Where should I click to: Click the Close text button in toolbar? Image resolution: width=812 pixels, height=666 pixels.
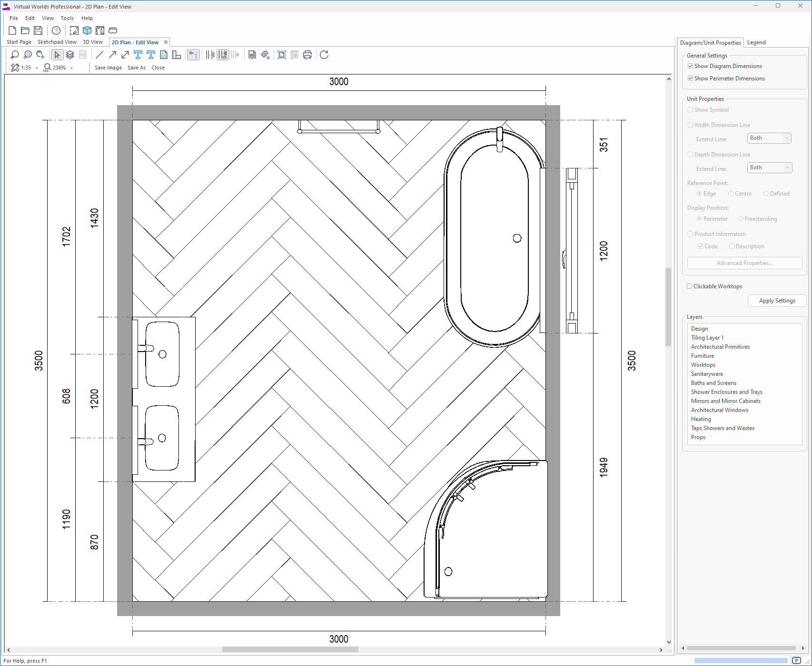tap(158, 68)
